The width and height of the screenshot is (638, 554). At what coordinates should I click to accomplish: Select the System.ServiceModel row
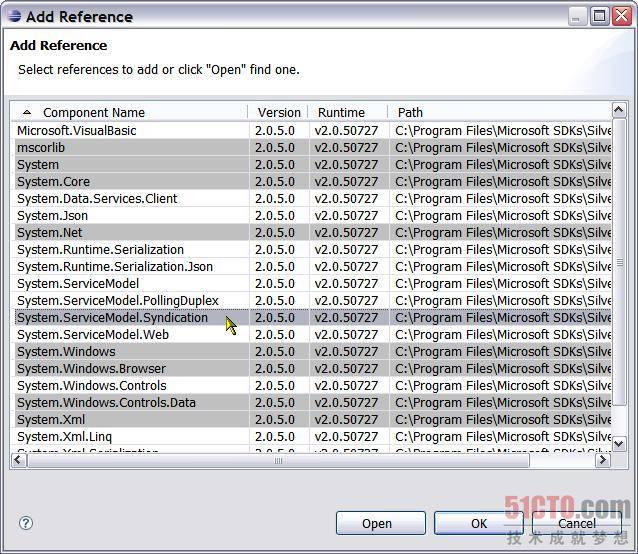[311, 284]
